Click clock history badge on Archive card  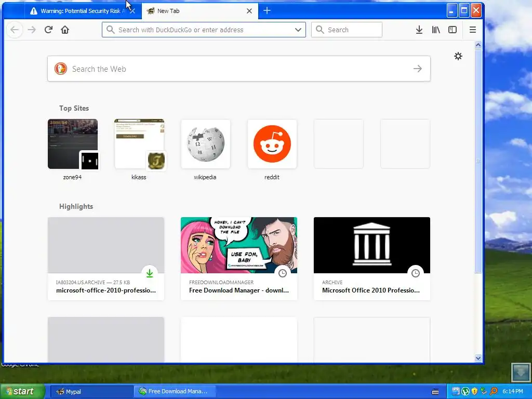click(416, 273)
